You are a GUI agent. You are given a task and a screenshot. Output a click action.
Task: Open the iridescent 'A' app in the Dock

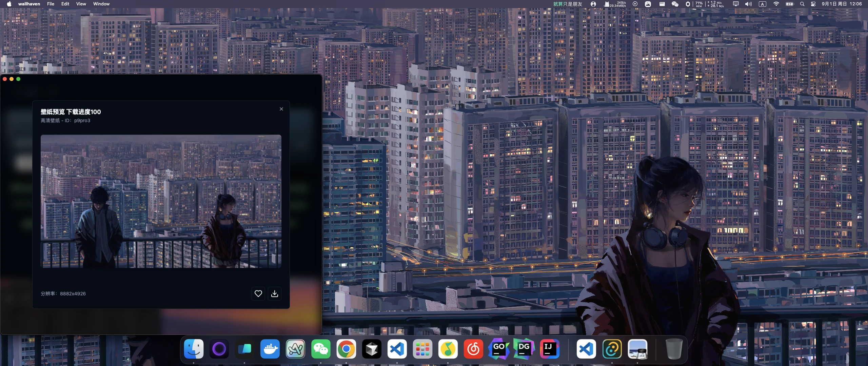coord(295,349)
